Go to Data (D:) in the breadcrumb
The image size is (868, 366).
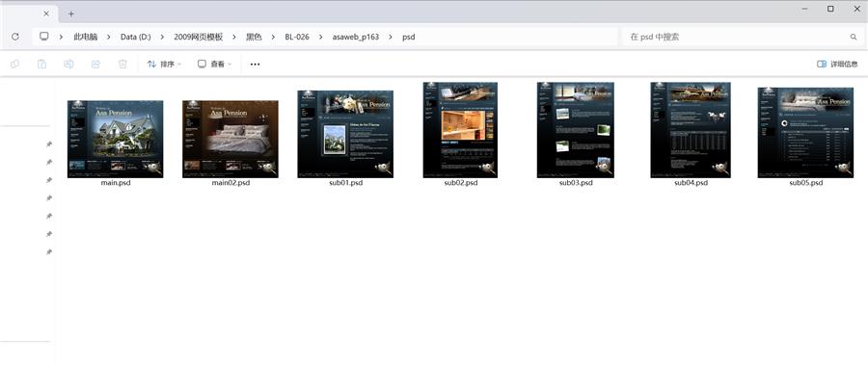[x=136, y=37]
